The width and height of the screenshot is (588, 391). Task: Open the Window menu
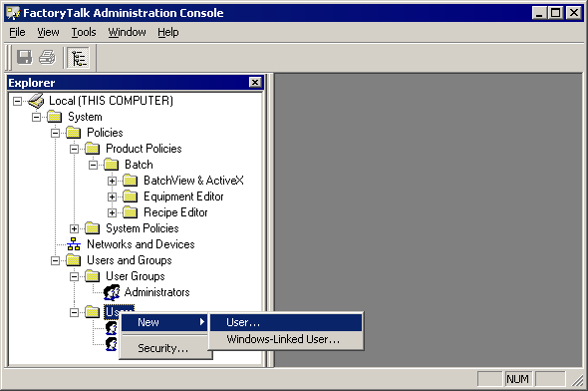point(128,32)
